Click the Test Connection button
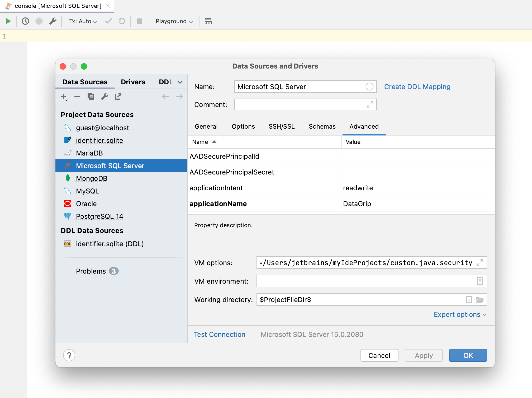This screenshot has width=532, height=398. 220,334
